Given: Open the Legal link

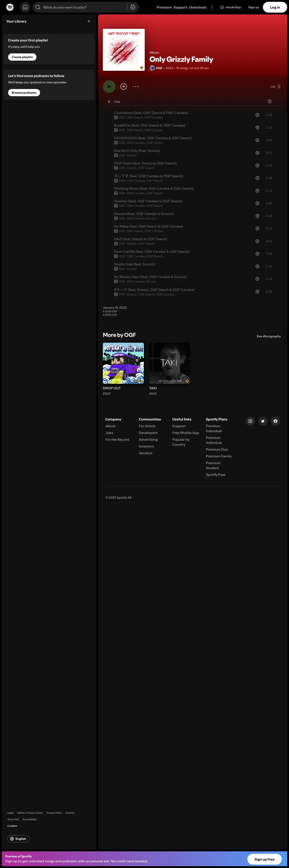Looking at the screenshot, I should pyautogui.click(x=10, y=813).
